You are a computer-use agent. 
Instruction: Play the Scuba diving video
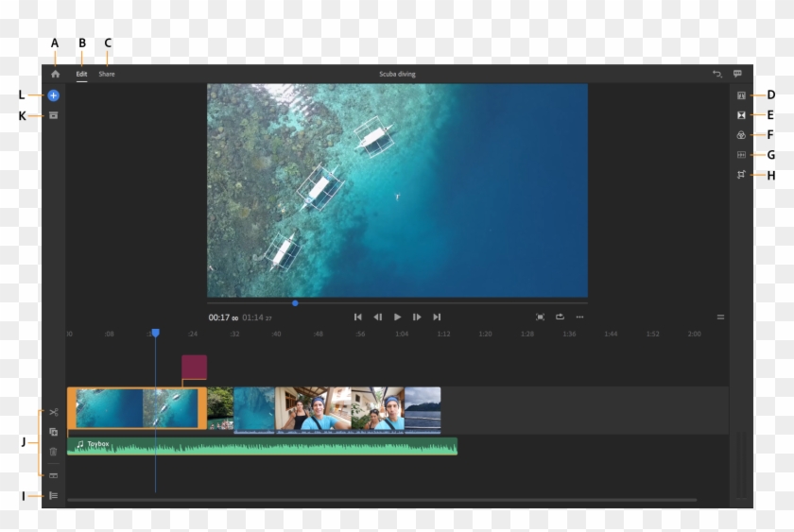click(x=397, y=317)
